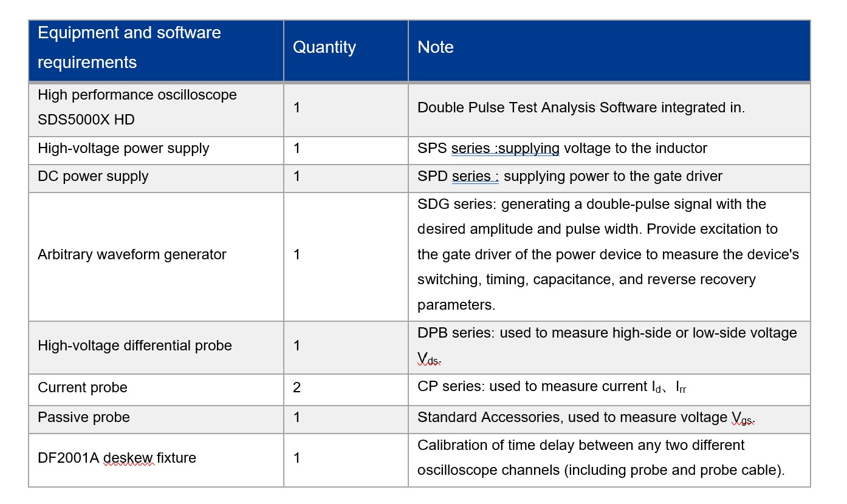Click the underlined 'series :' in SPD note
847x504 pixels.
point(475,177)
